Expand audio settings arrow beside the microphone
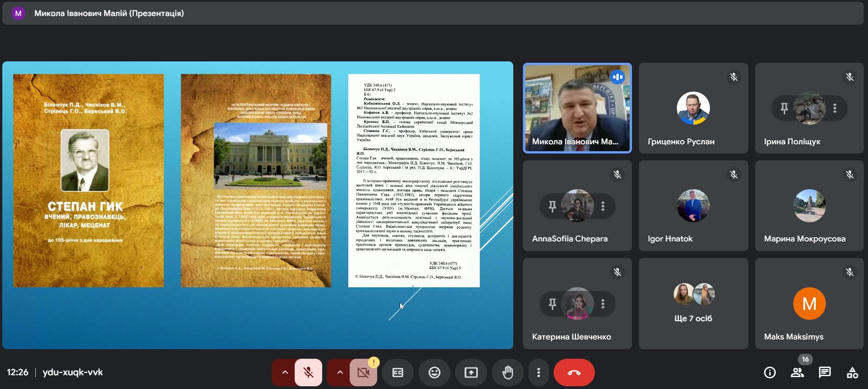 click(x=285, y=373)
